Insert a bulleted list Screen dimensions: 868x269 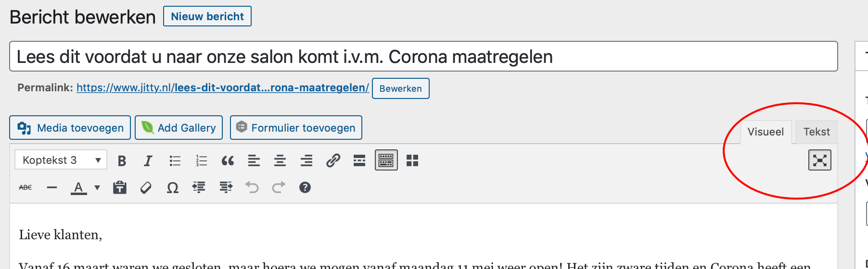[175, 161]
